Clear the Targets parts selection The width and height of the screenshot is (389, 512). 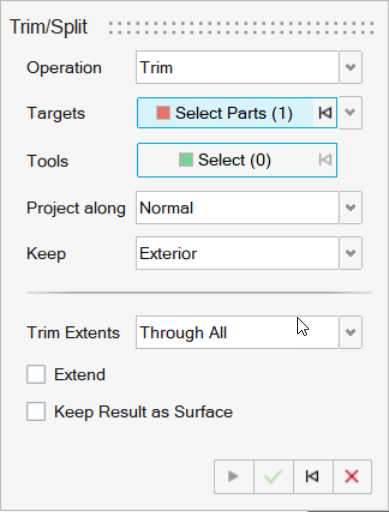pos(325,113)
